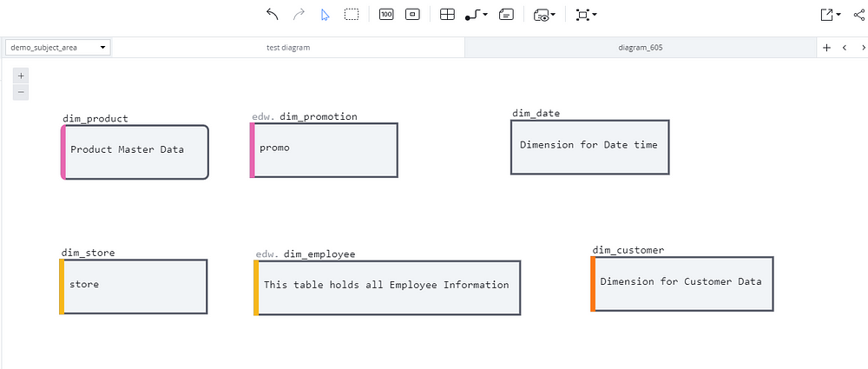Activate the dashed marquee select tool
868x369 pixels.
tap(352, 15)
